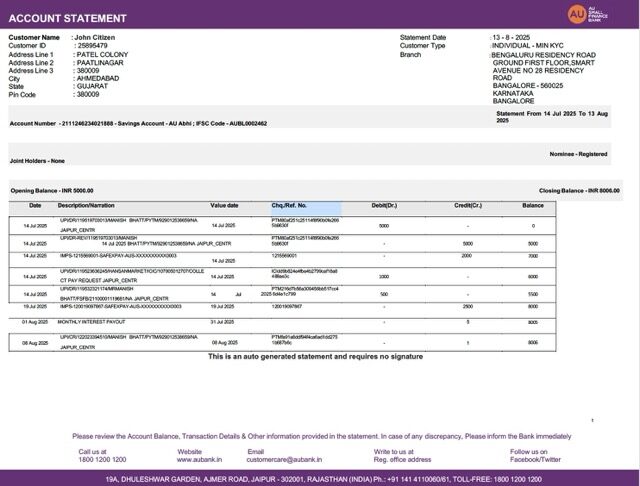Click the Reg. office address text
This screenshot has width=640, height=486.
pos(402,459)
